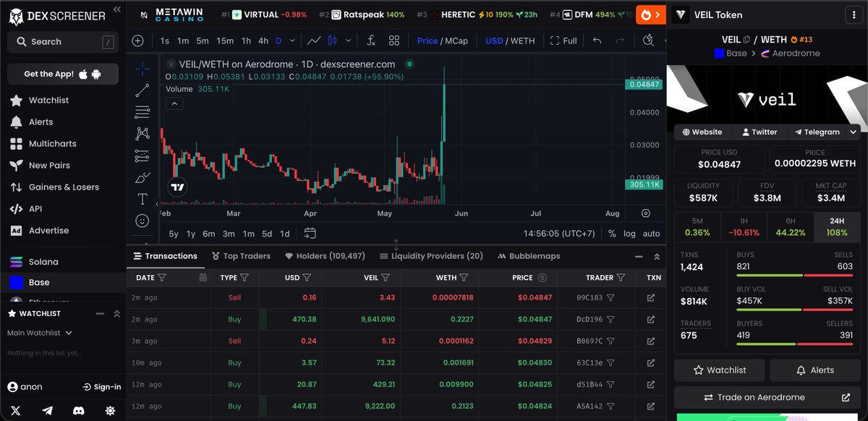
Task: Select the 24H stats period
Action: (837, 227)
